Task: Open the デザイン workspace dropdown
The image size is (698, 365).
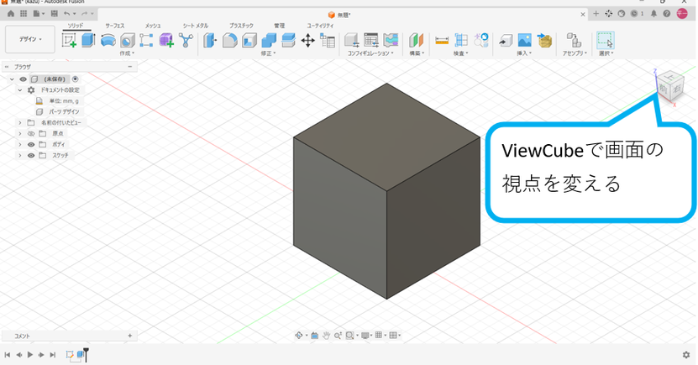Action: pos(30,39)
